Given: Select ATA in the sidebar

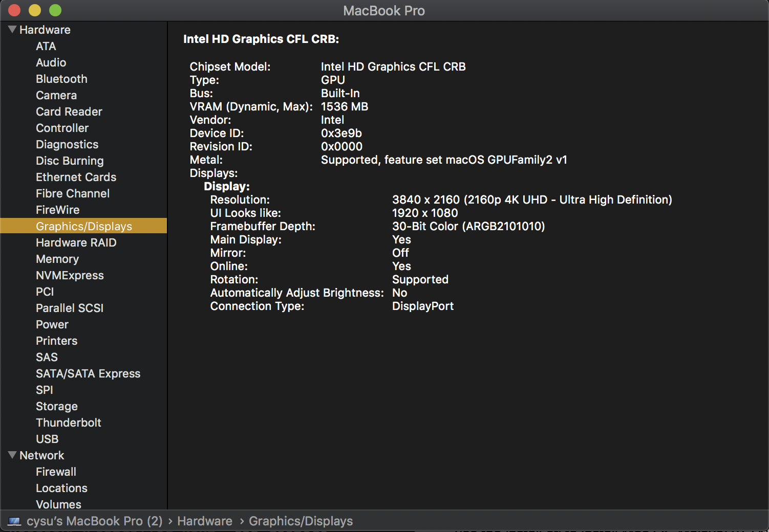Looking at the screenshot, I should click(46, 46).
